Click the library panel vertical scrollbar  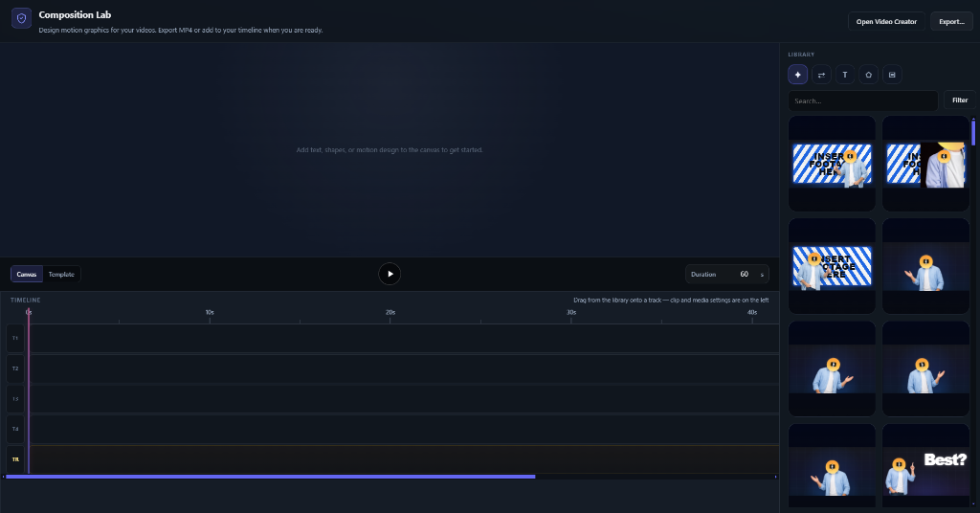tap(973, 132)
